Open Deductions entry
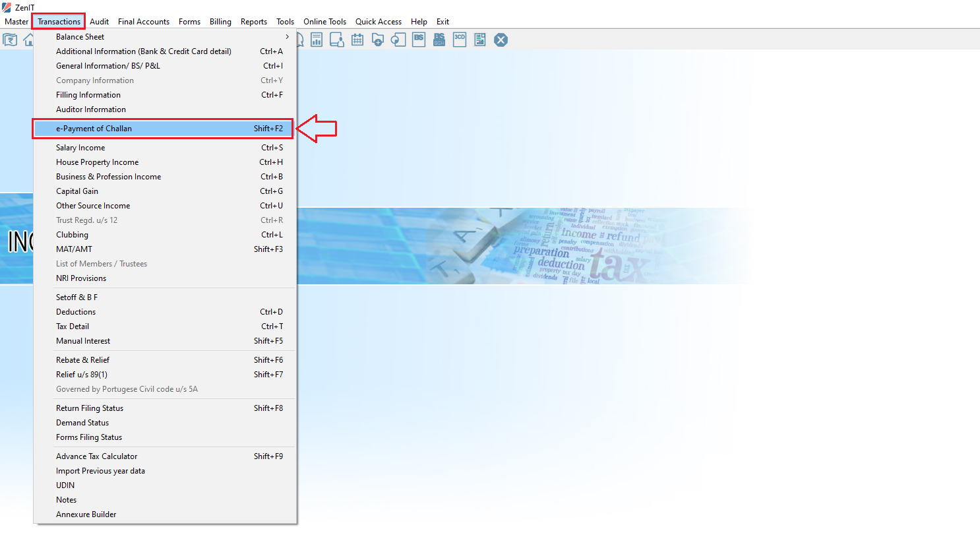The height and width of the screenshot is (558, 980). click(x=165, y=312)
